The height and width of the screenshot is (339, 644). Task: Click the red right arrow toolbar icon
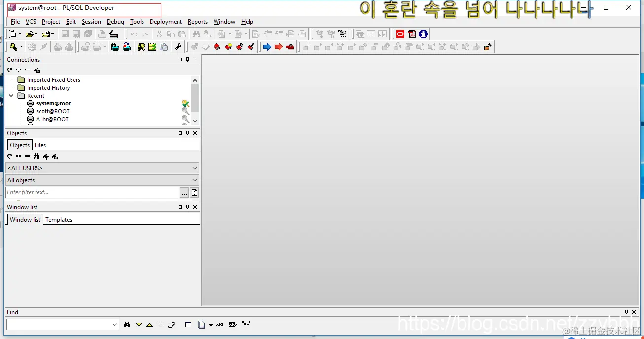click(279, 47)
